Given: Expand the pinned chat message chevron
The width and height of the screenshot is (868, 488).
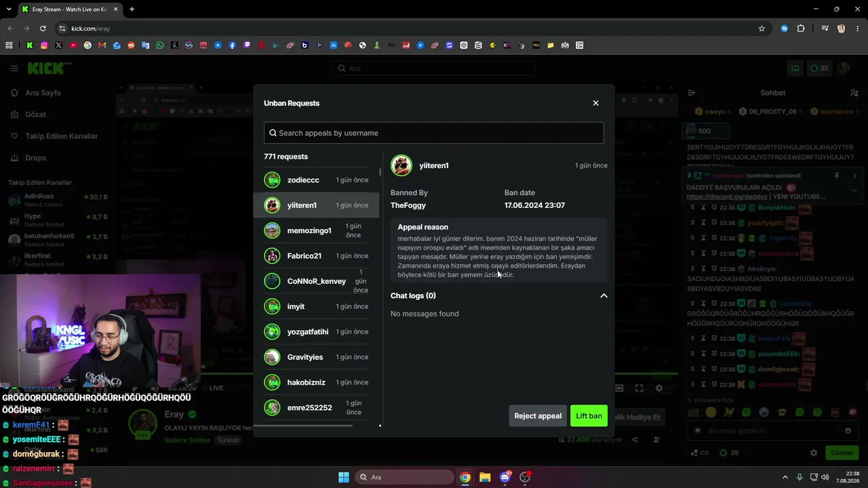Looking at the screenshot, I should click(x=854, y=190).
